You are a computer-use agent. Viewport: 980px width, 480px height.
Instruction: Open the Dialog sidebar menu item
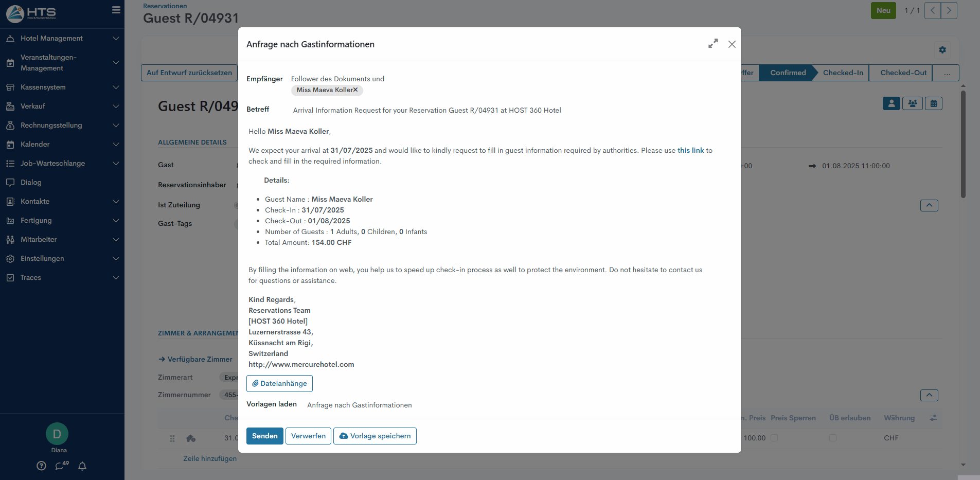(x=31, y=183)
